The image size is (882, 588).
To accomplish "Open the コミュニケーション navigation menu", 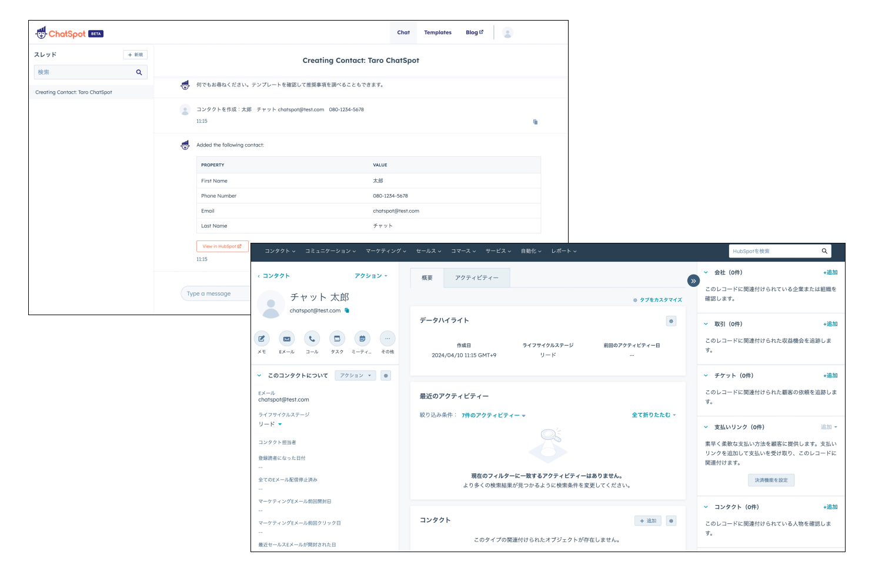I will coord(330,251).
